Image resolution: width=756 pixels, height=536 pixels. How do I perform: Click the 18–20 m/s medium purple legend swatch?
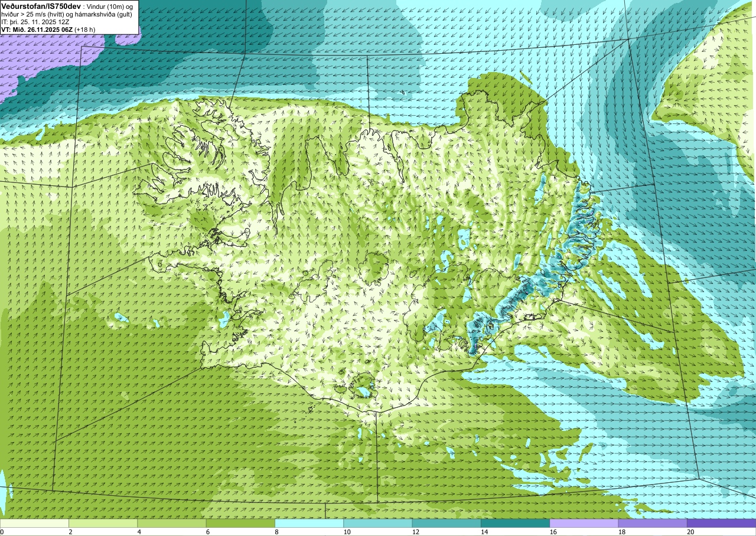coord(653,523)
